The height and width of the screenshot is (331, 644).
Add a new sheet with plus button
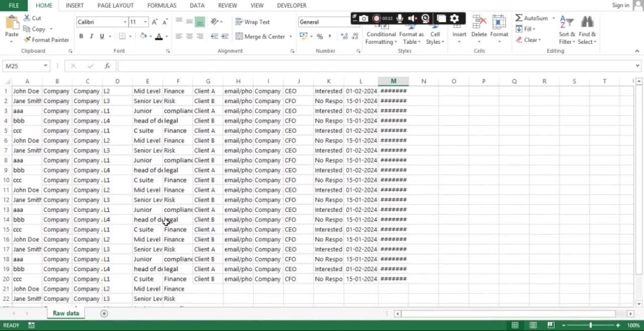tap(104, 314)
